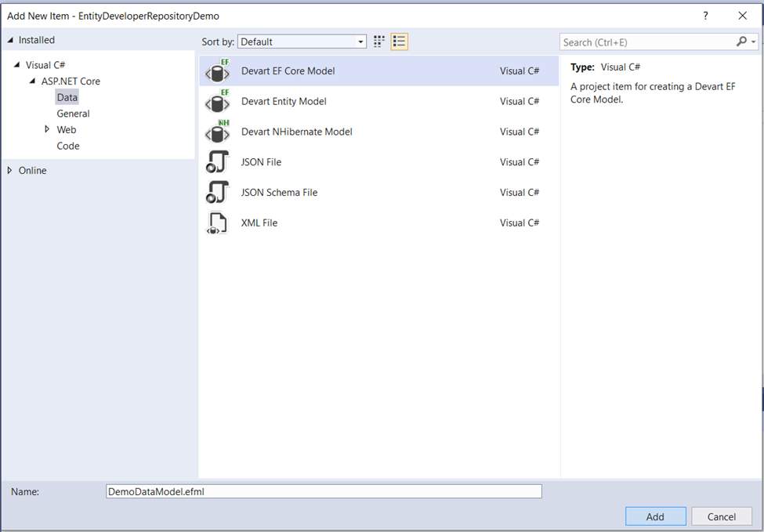The width and height of the screenshot is (764, 532).
Task: Collapse the ASP.NET Core node
Action: point(33,81)
